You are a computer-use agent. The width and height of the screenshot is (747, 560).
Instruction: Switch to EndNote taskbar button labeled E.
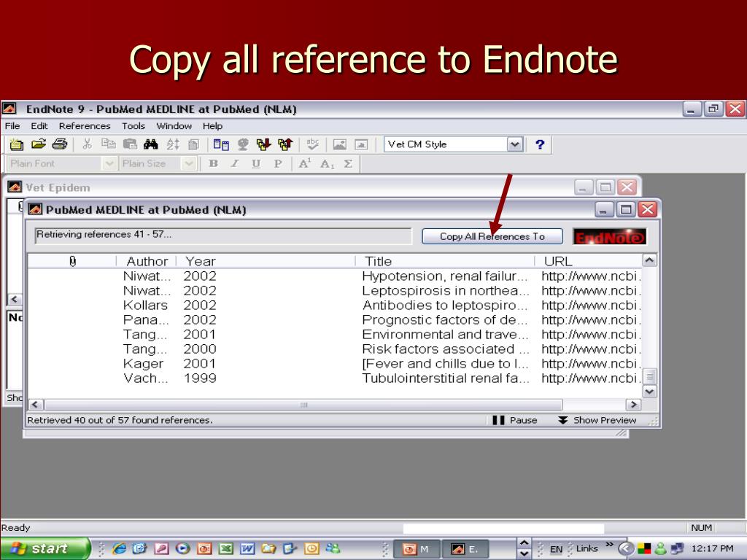tap(465, 549)
